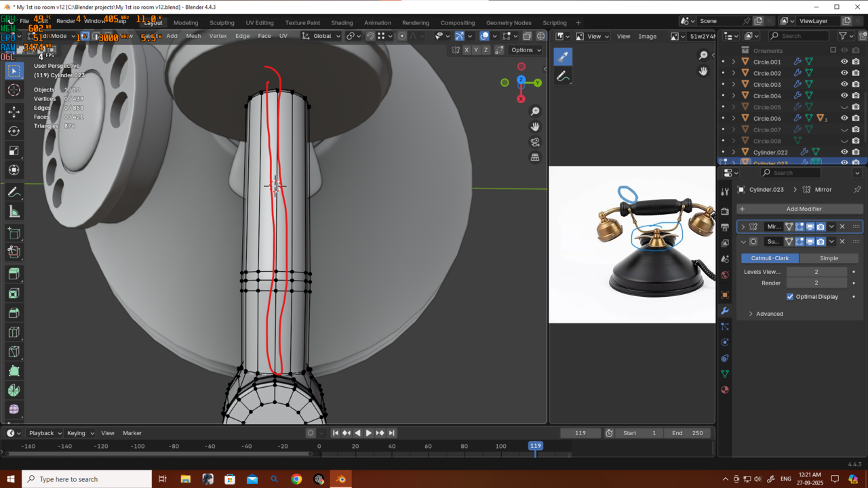Image resolution: width=868 pixels, height=488 pixels.
Task: Activate the Knife tool
Action: click(14, 352)
